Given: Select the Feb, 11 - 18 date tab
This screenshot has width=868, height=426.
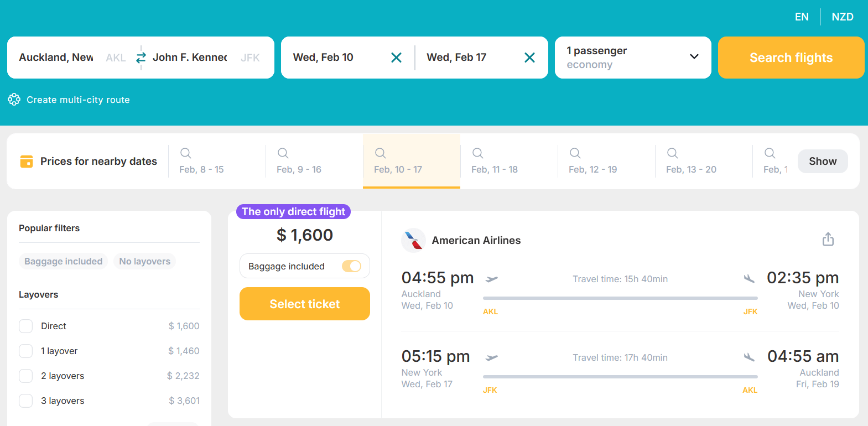Looking at the screenshot, I should click(x=509, y=161).
